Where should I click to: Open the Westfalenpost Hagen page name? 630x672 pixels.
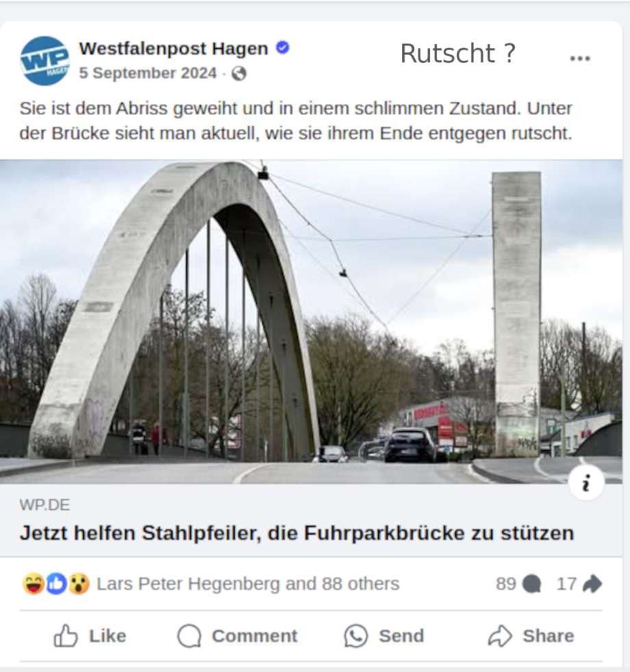coord(174,49)
